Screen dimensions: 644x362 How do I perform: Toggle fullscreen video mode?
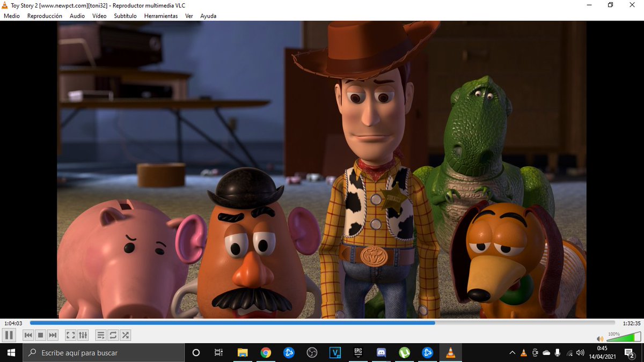pyautogui.click(x=70, y=335)
